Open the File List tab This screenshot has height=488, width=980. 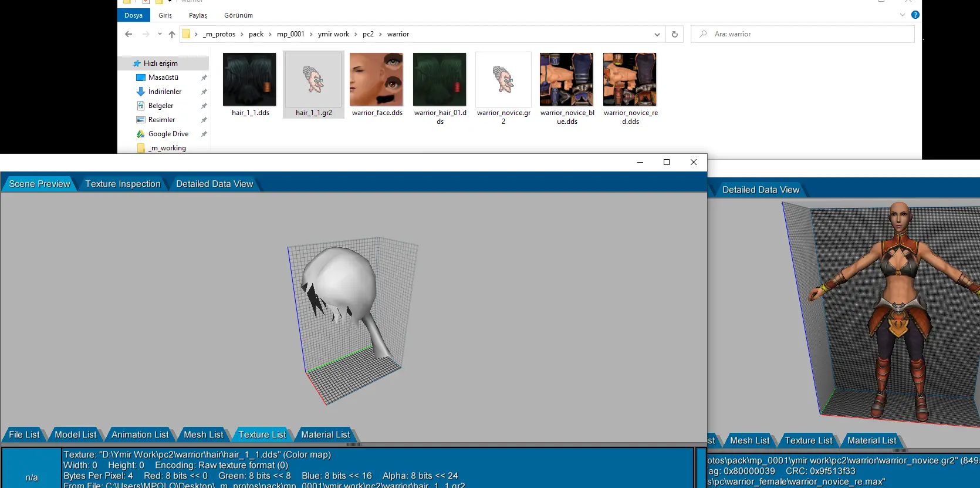point(24,435)
